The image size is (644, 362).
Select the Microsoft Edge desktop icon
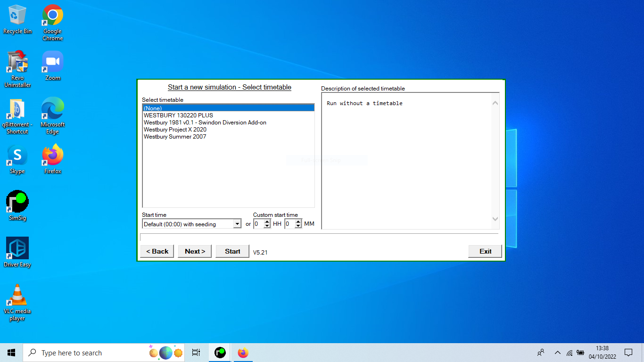(x=53, y=116)
